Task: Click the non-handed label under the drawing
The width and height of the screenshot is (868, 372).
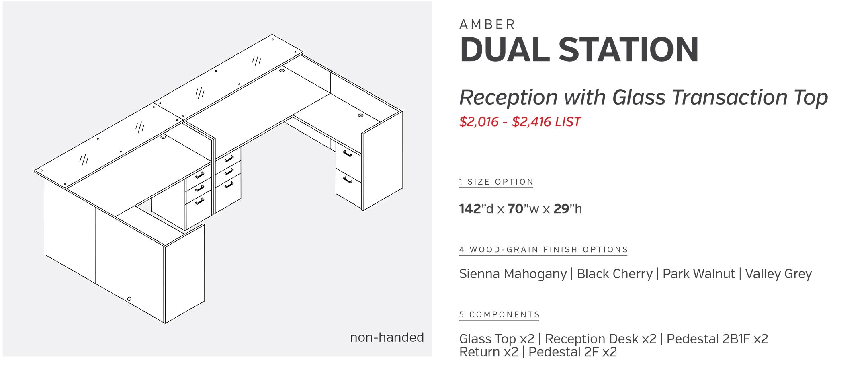Action: coord(387,337)
